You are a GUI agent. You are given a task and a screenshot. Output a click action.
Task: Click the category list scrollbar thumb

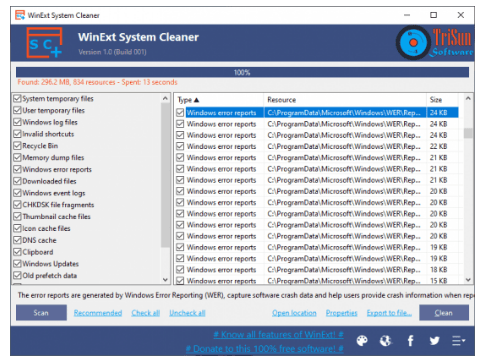[165, 175]
